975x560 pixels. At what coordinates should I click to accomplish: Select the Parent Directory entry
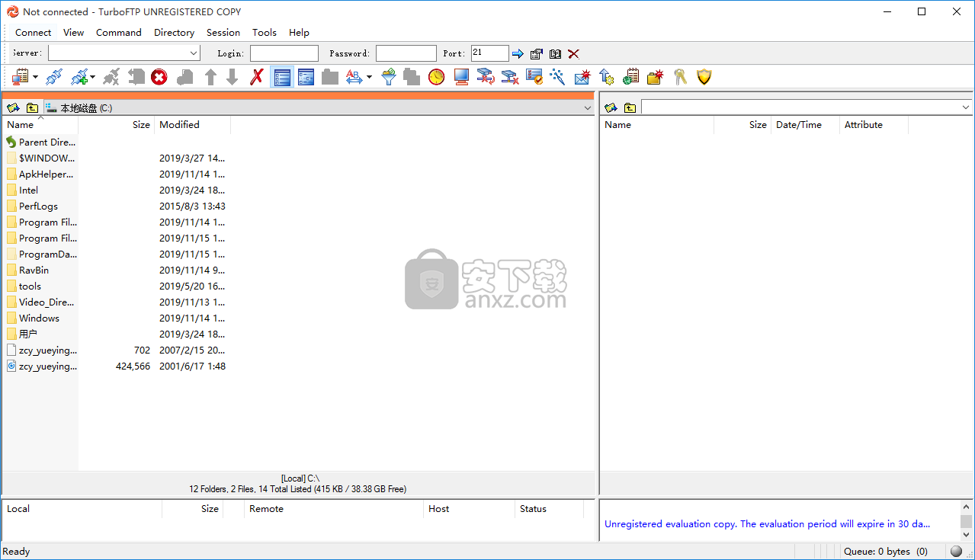point(40,142)
